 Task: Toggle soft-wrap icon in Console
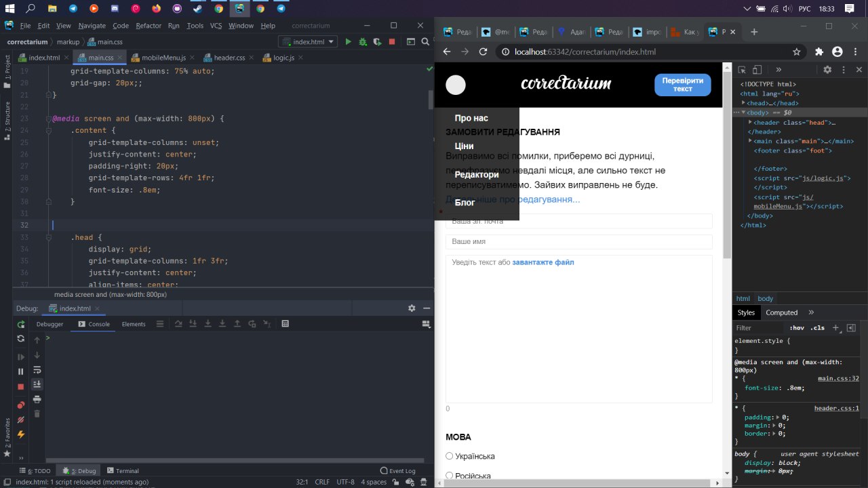(x=37, y=370)
